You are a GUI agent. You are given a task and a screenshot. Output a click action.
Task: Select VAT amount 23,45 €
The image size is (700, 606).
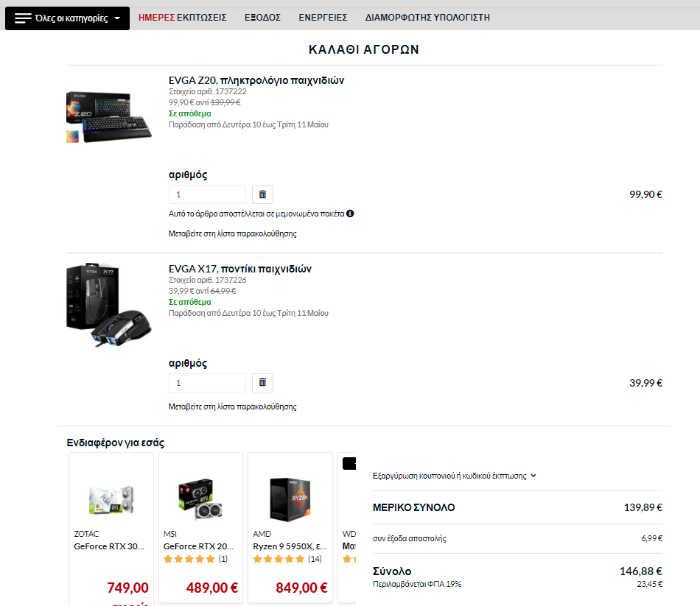(650, 584)
